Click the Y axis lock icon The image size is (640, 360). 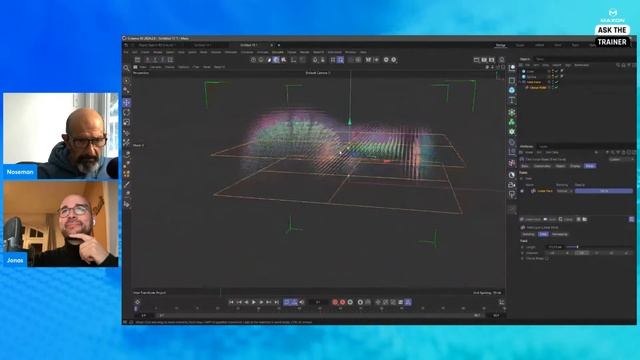point(155,60)
